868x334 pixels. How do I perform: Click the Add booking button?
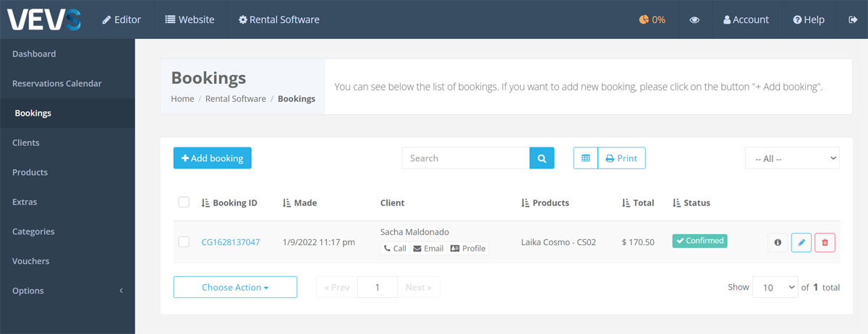[213, 158]
